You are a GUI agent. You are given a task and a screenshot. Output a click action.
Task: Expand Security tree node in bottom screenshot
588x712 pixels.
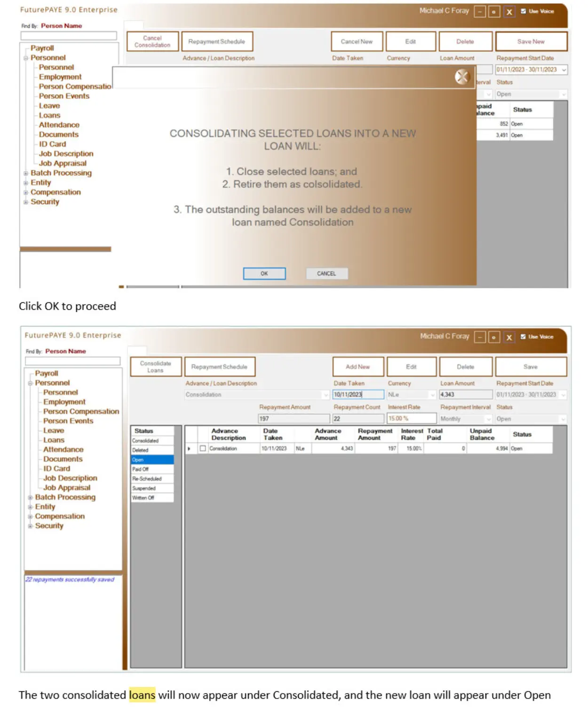coord(30,526)
